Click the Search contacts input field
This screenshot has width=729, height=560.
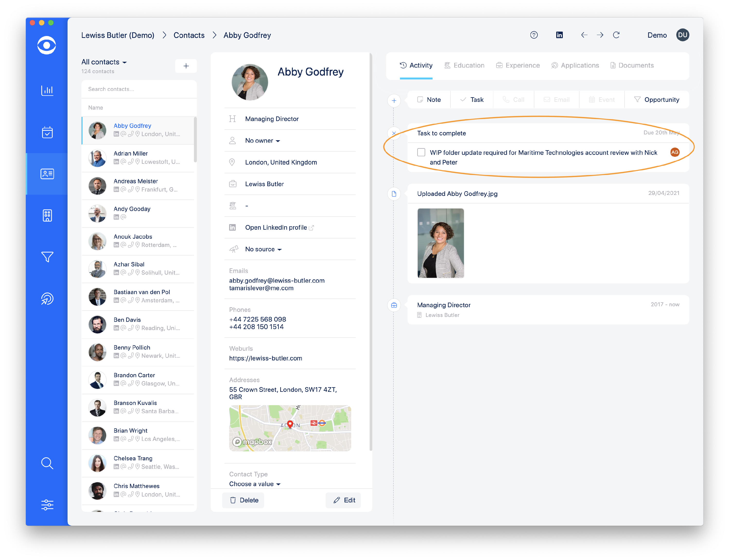(x=139, y=89)
